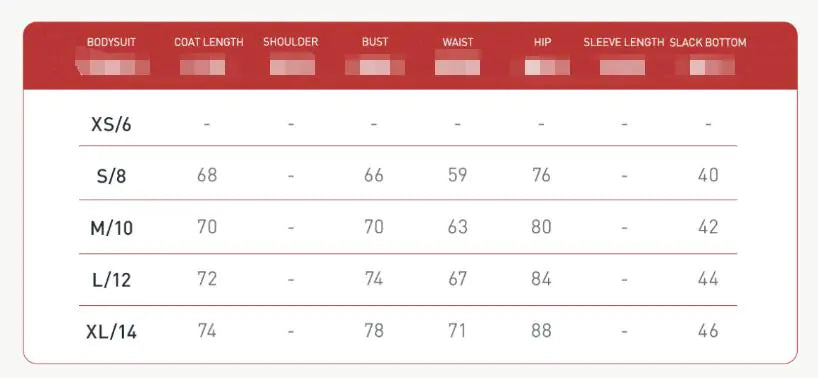Select hip value 80 in M/10 row

click(541, 227)
